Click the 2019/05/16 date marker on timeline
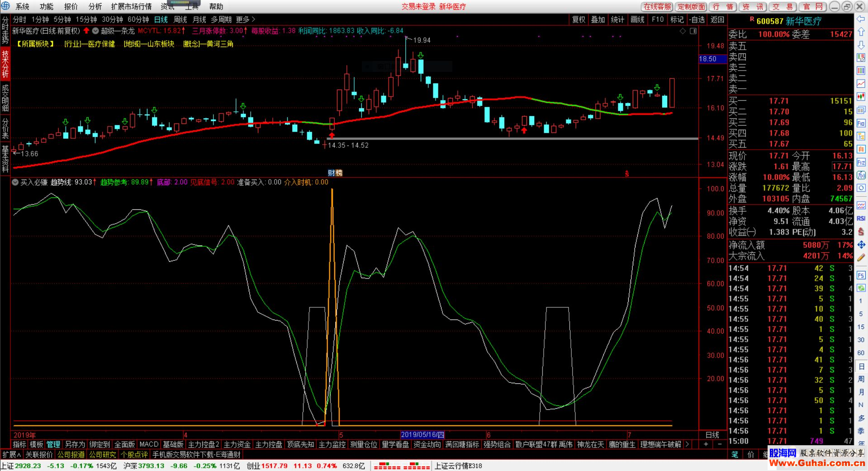 tap(422, 435)
